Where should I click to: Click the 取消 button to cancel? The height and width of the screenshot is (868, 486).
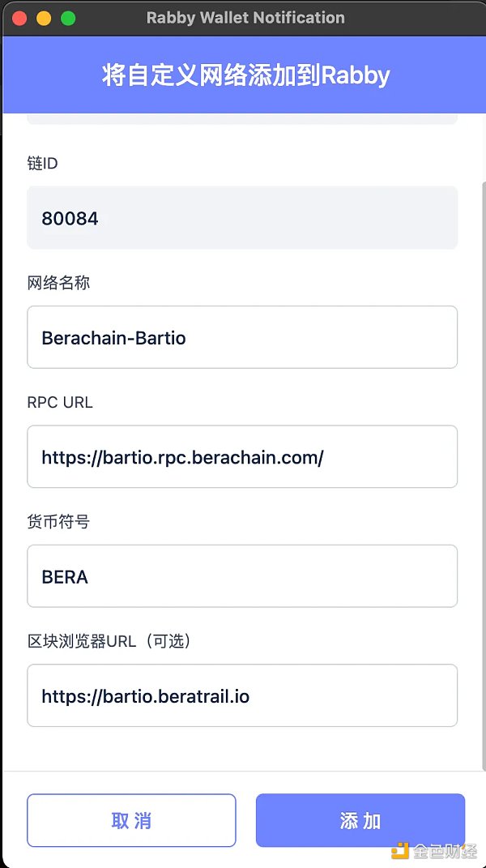(131, 820)
